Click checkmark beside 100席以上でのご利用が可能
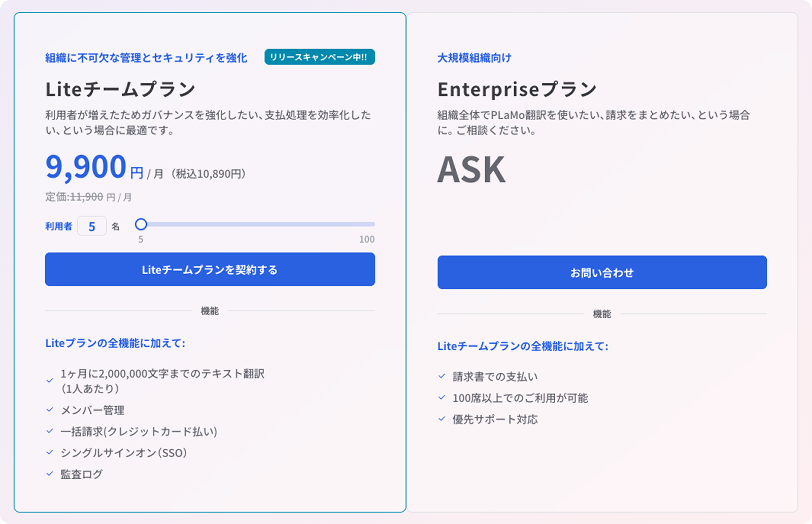812x524 pixels. coord(442,398)
